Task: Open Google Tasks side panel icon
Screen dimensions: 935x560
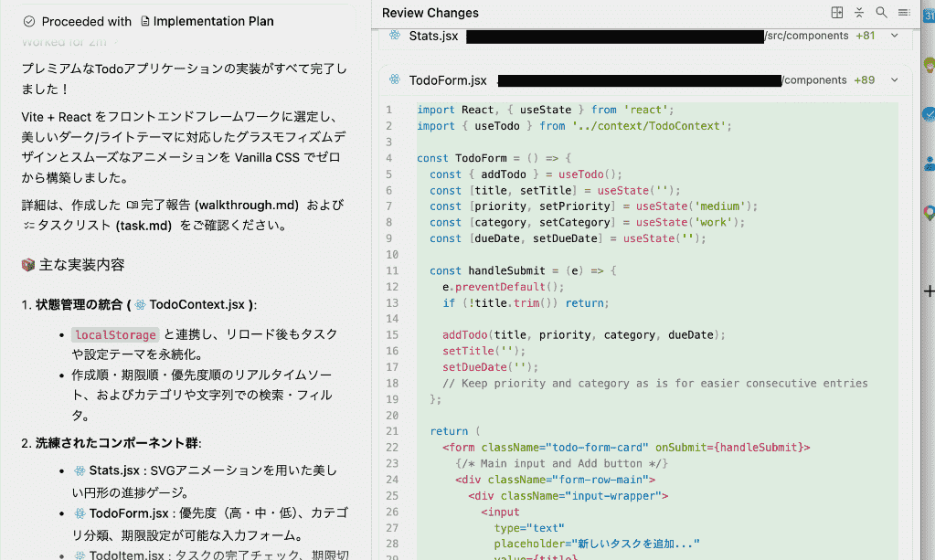Action: (929, 114)
